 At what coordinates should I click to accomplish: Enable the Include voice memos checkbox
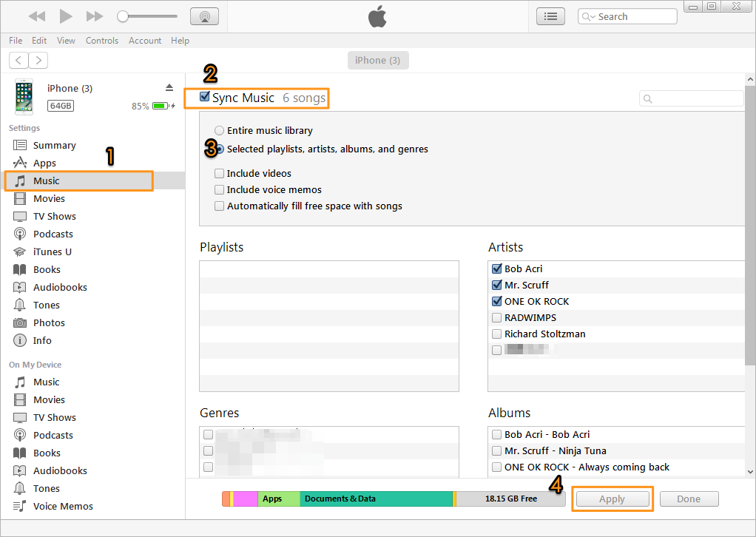(220, 190)
